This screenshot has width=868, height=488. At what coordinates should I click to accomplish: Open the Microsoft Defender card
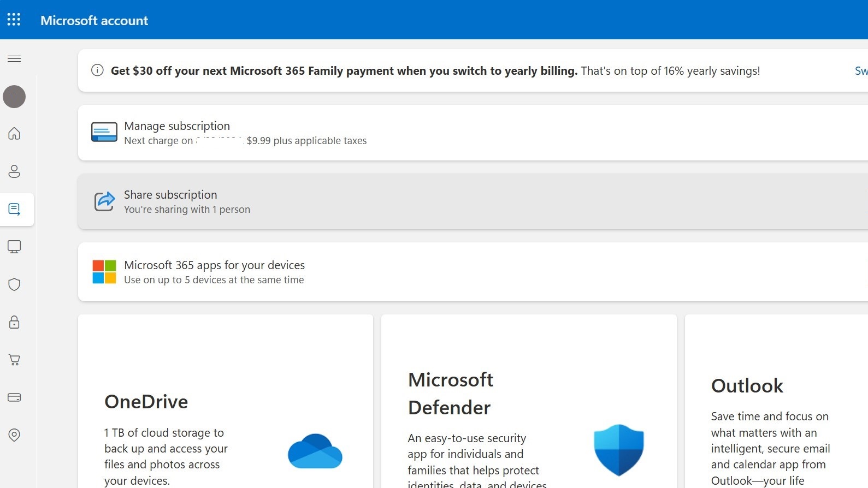pyautogui.click(x=529, y=401)
